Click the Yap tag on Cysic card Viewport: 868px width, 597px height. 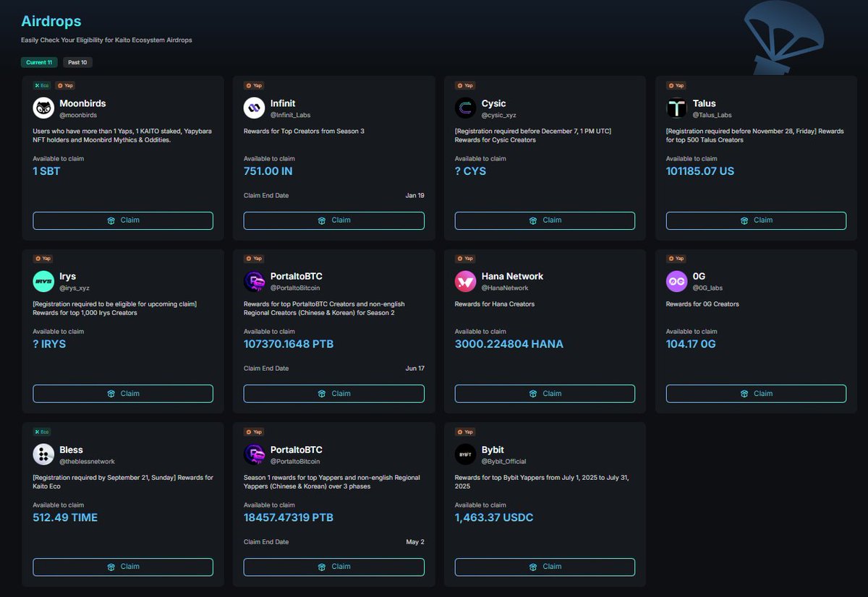464,85
